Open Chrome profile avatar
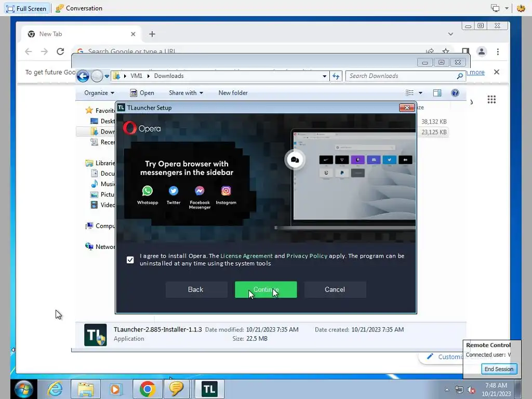 (x=482, y=51)
